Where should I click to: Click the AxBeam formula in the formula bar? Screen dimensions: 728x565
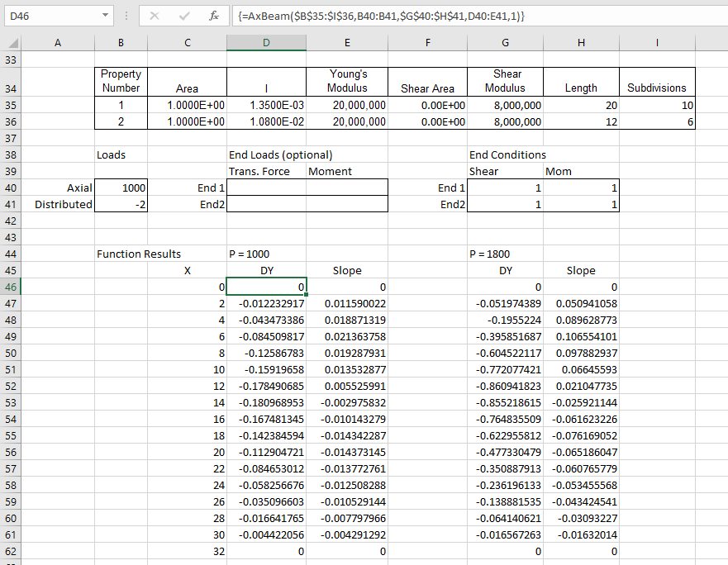tap(380, 16)
